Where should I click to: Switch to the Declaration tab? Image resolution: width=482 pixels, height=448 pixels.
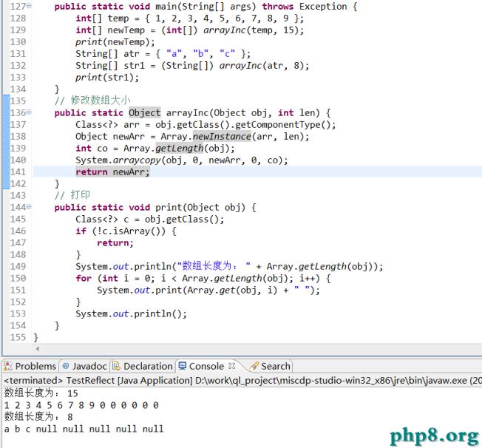[143, 366]
